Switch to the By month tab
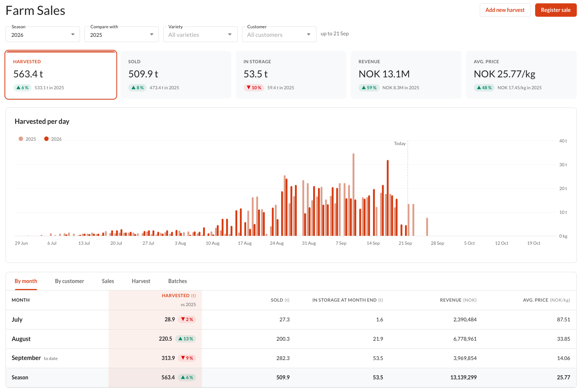 26,281
